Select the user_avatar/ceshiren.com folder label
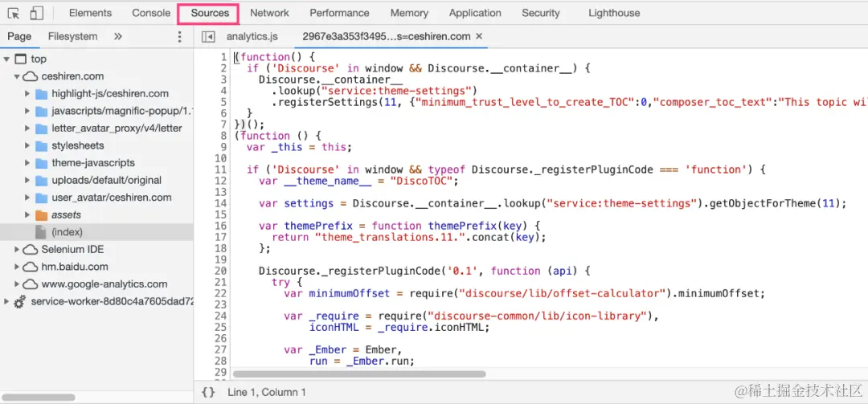 coord(111,198)
